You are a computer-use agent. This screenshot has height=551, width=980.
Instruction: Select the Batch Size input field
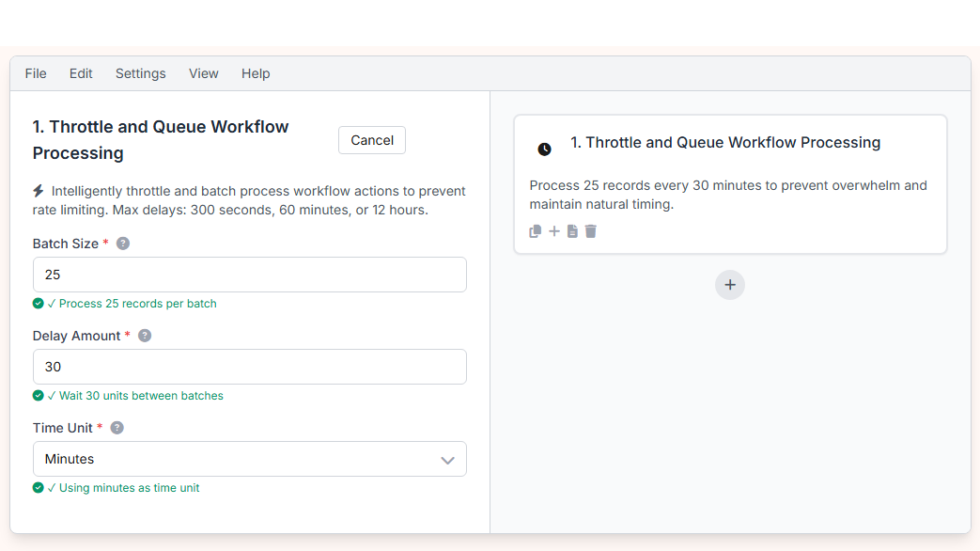[x=250, y=275]
